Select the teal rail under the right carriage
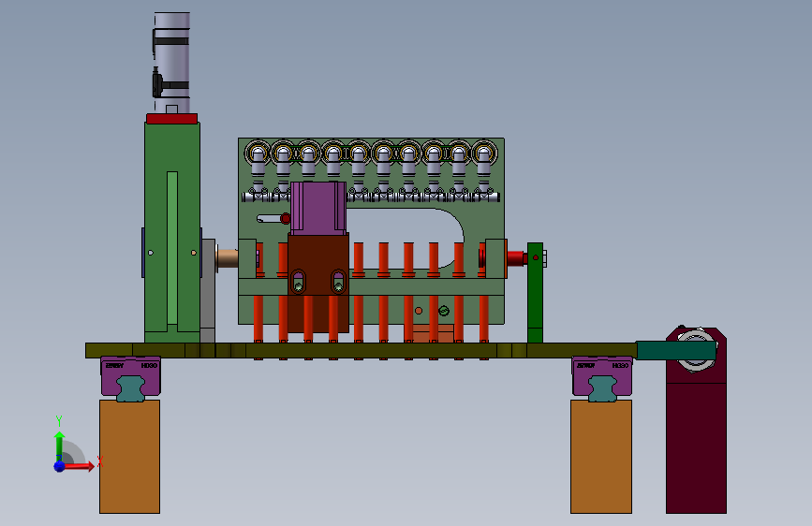Image resolution: width=812 pixels, height=526 pixels. (x=602, y=389)
